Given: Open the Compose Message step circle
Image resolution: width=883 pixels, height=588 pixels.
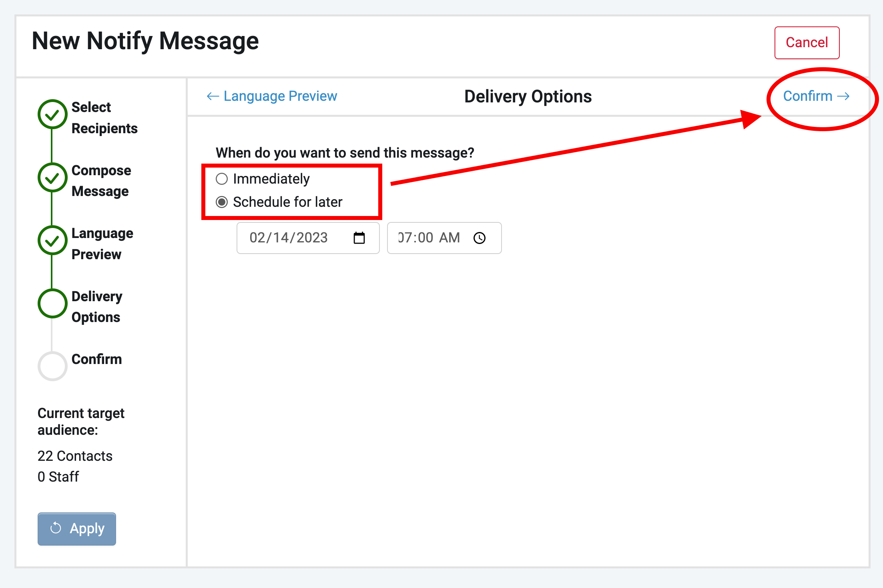Looking at the screenshot, I should (52, 178).
